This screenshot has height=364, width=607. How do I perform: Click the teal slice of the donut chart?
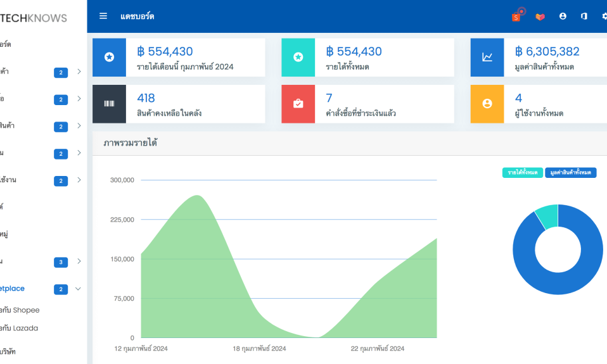548,216
